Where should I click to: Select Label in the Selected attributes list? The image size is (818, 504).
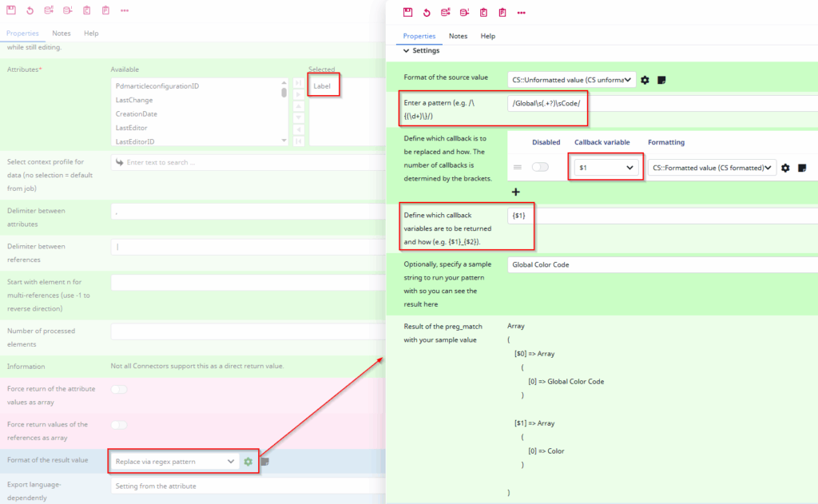323,85
